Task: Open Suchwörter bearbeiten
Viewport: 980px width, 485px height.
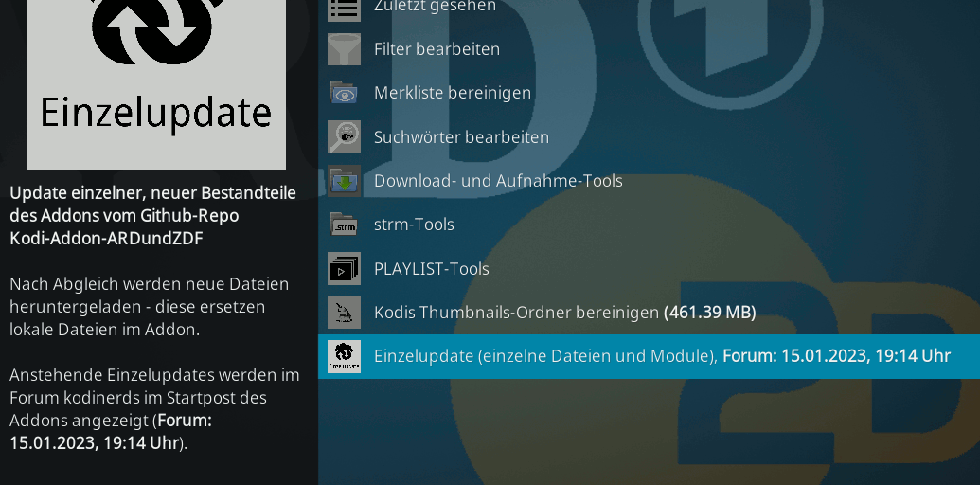Action: [649, 136]
